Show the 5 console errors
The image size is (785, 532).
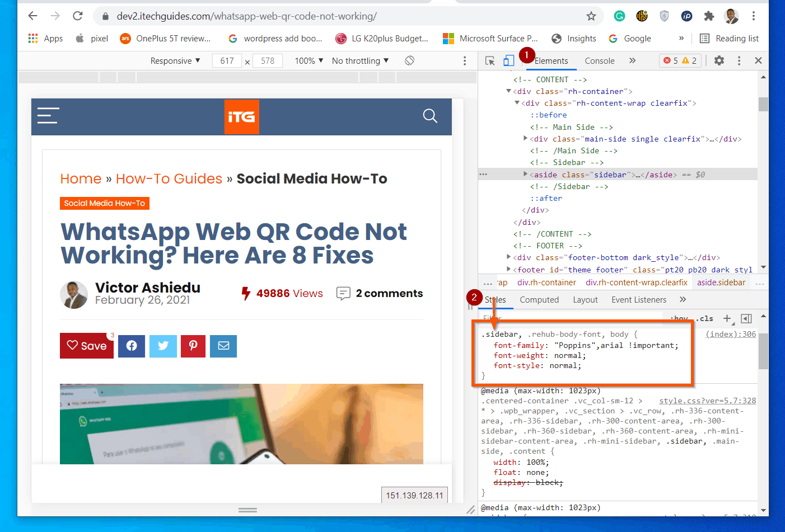671,60
